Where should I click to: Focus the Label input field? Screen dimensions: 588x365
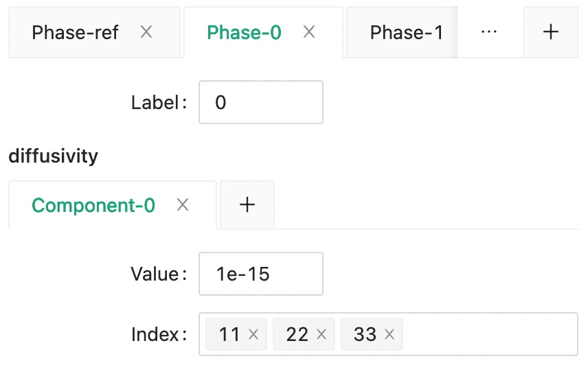[261, 103]
